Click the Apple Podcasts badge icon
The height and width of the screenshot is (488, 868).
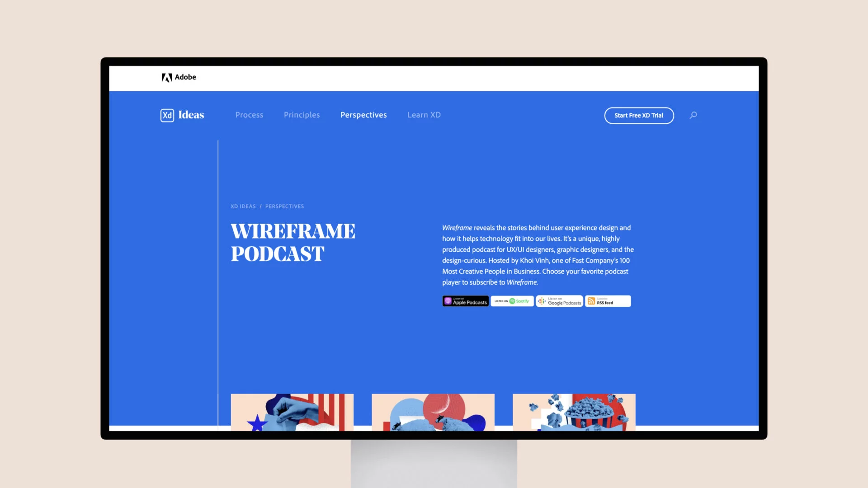(466, 301)
